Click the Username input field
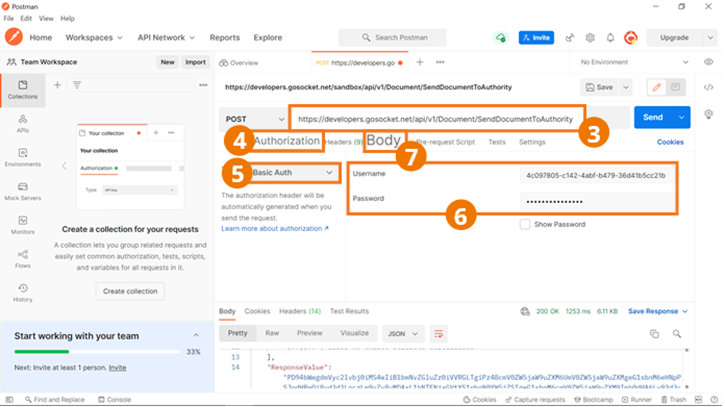The width and height of the screenshot is (725, 407). (596, 176)
